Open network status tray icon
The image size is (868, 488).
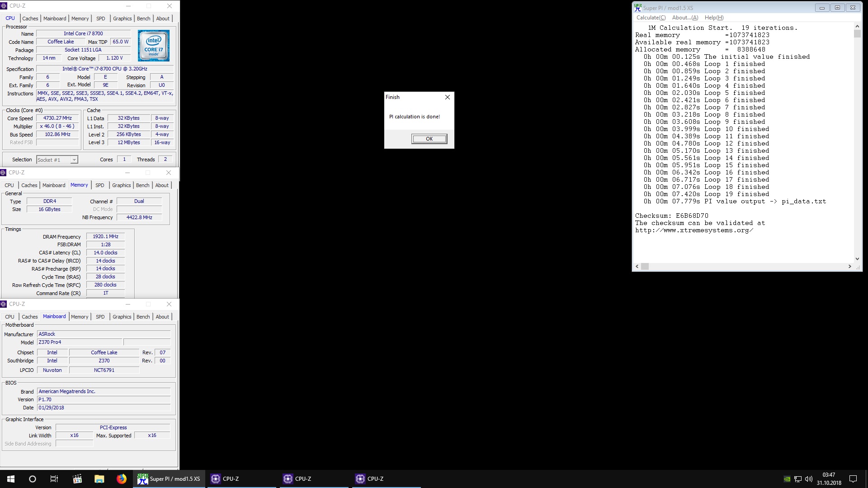798,479
